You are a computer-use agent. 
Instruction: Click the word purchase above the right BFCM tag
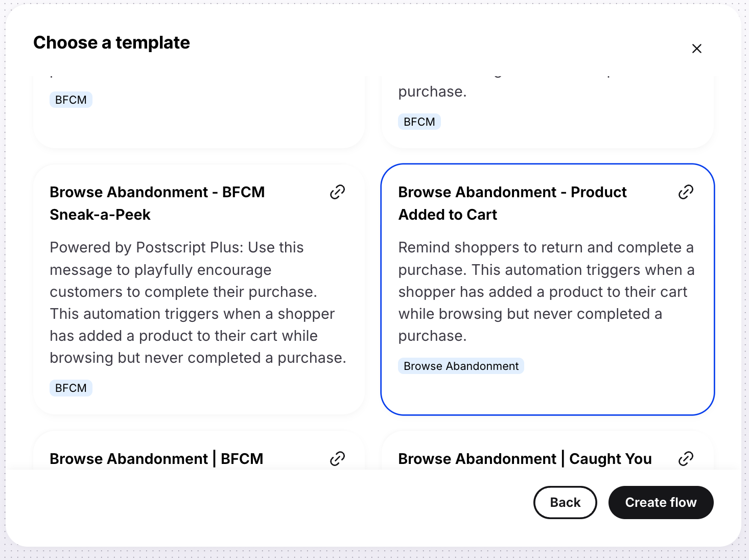click(432, 92)
